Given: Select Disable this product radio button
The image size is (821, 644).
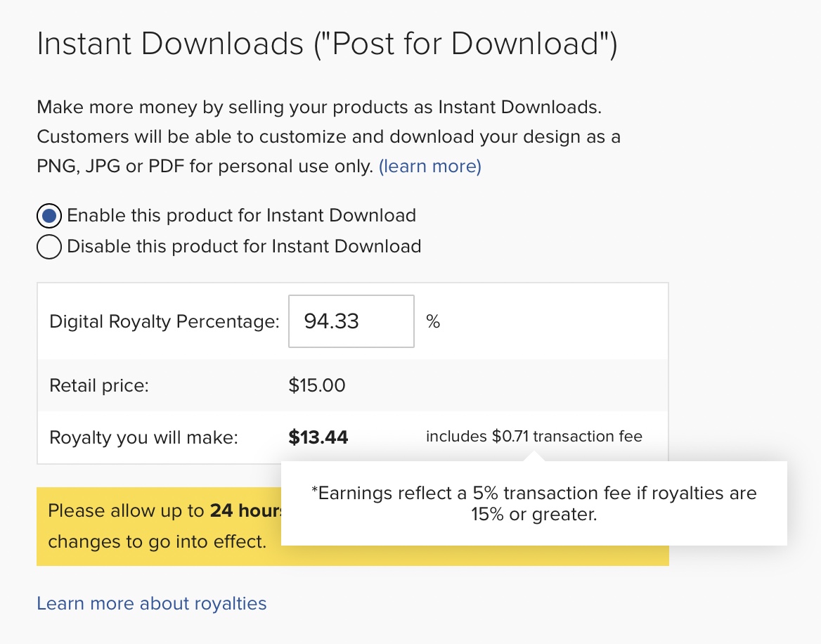Looking at the screenshot, I should [49, 247].
